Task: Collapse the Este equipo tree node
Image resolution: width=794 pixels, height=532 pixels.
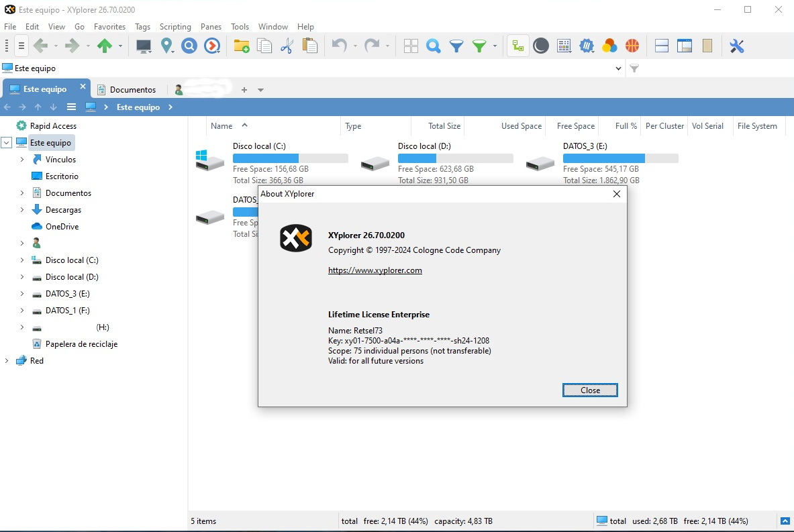Action: (x=7, y=143)
